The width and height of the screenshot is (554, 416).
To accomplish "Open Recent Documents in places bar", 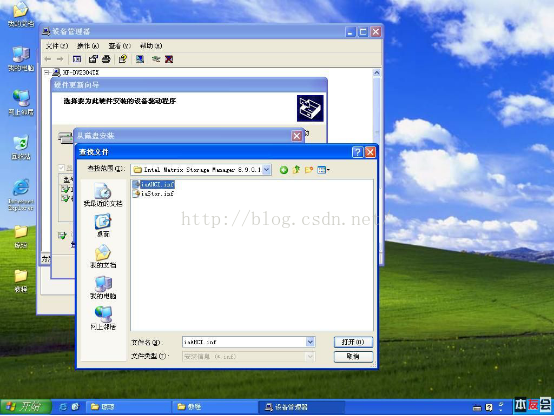I will click(103, 194).
